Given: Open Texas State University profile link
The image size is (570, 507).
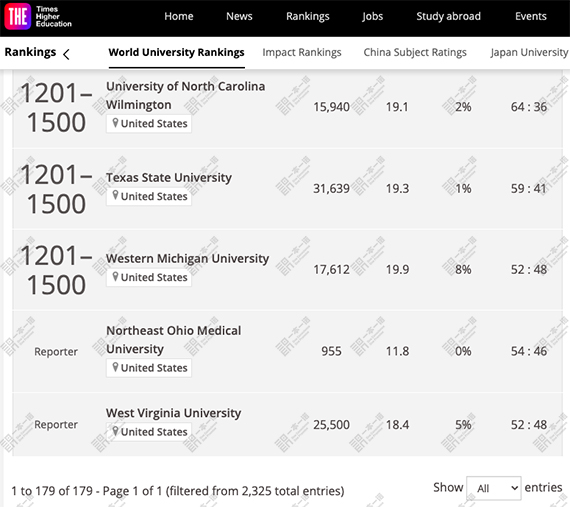Looking at the screenshot, I should click(169, 177).
